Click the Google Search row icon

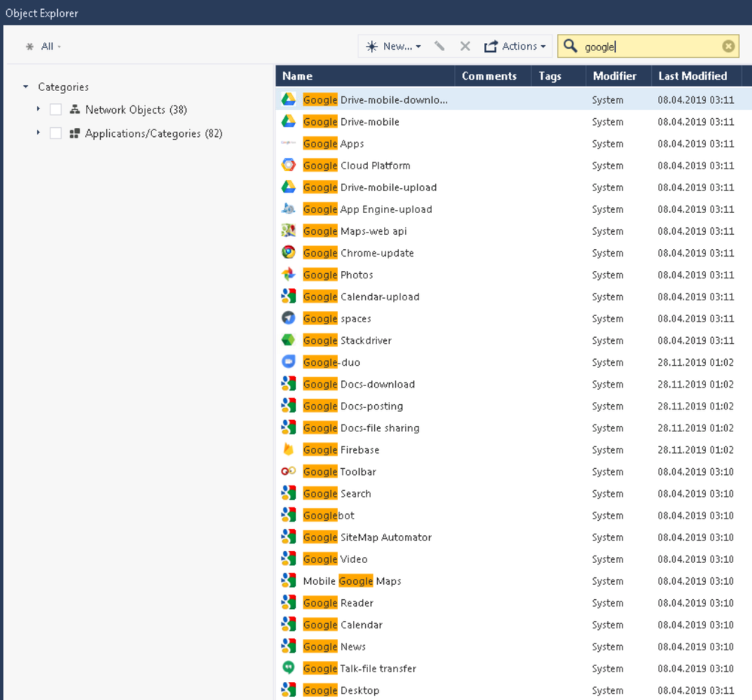[x=288, y=493]
